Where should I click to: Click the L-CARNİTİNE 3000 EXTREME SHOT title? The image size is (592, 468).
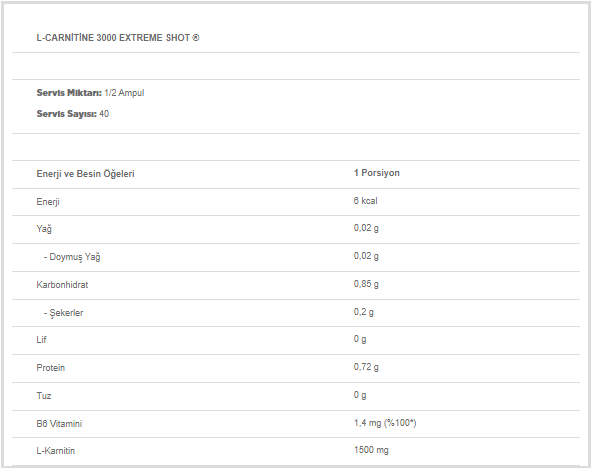(118, 38)
